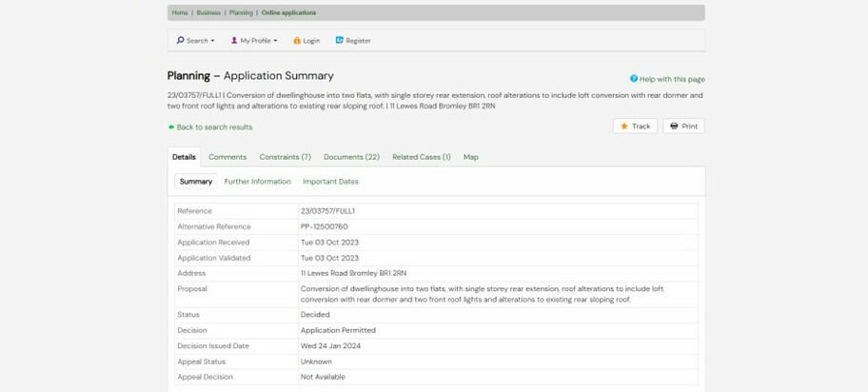Click the Print printer icon
868x392 pixels.
[x=673, y=126]
